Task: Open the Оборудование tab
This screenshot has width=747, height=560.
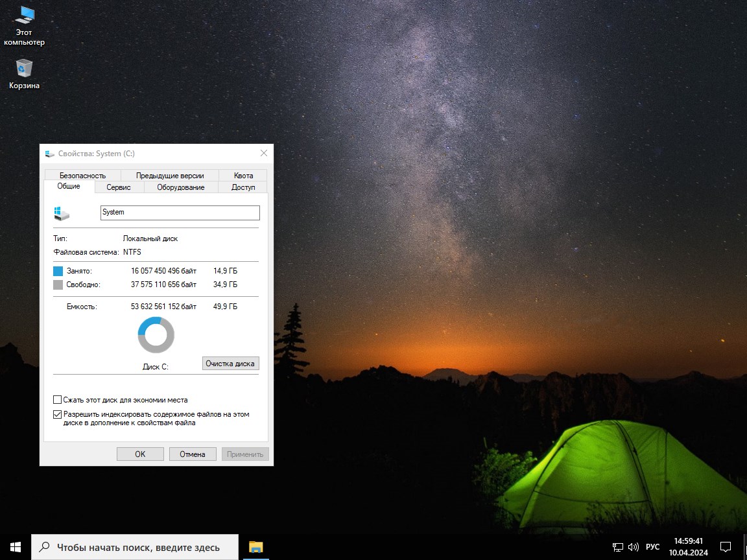Action: click(180, 187)
